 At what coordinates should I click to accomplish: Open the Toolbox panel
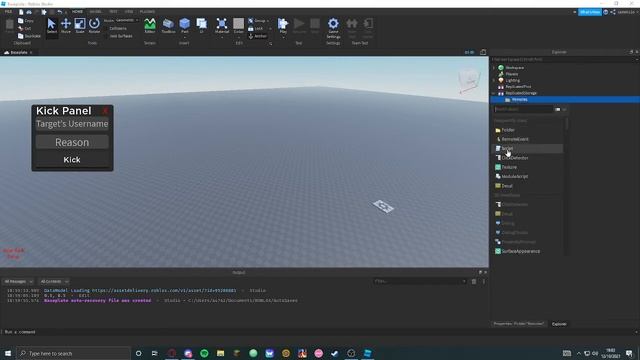168,26
